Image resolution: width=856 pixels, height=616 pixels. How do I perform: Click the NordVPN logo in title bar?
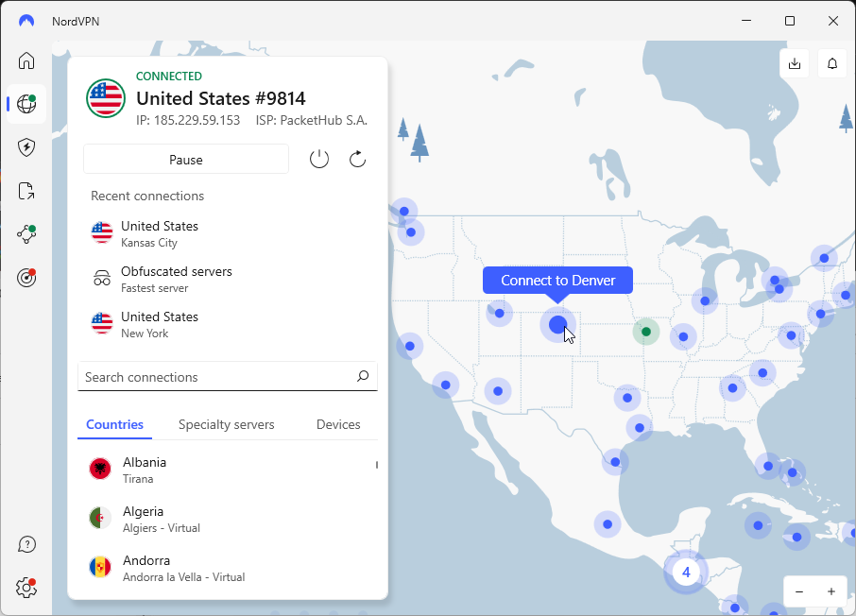pos(26,21)
